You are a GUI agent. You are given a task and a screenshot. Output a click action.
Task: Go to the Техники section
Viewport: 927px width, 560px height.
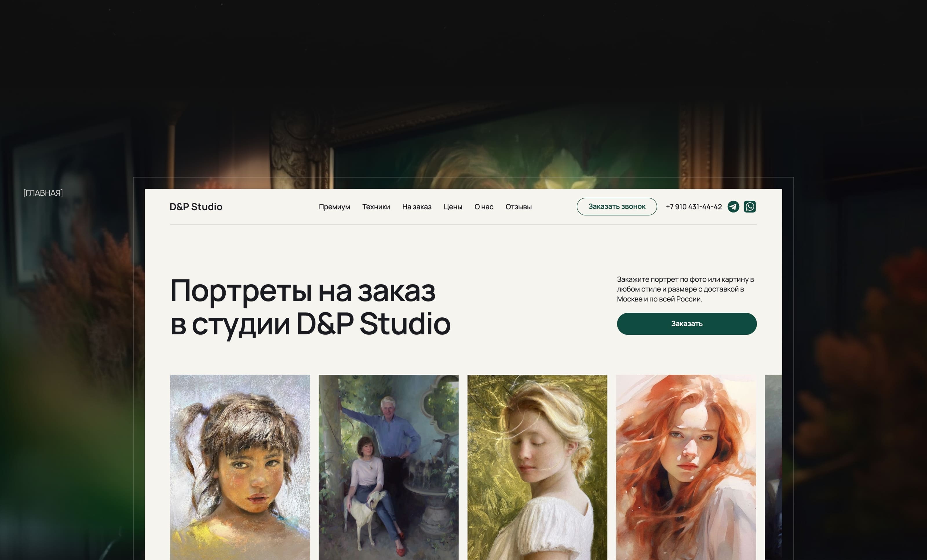click(x=376, y=207)
